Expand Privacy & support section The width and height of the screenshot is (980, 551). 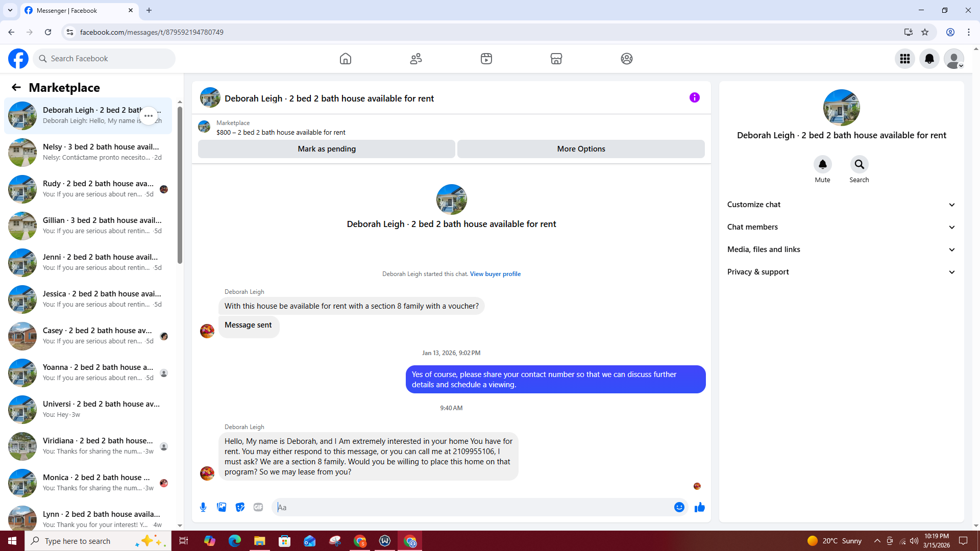pos(841,272)
